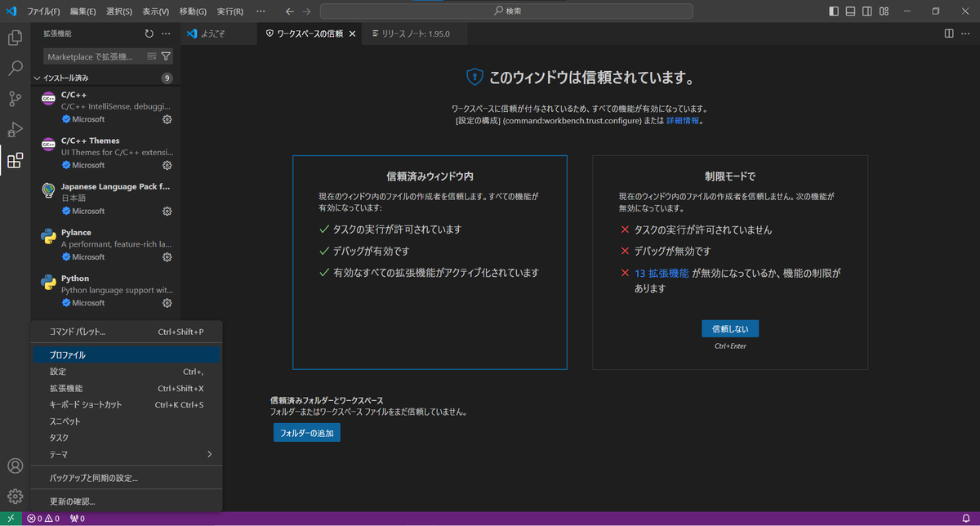Choose バックアップと同期の設定... menu entry
This screenshot has width=980, height=526.
127,478
